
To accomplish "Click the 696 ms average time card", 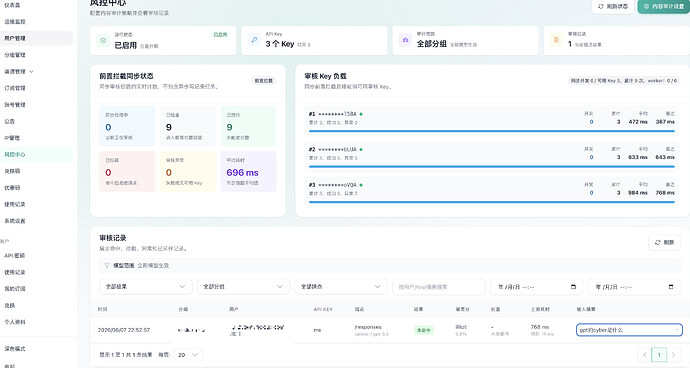I will click(x=248, y=171).
